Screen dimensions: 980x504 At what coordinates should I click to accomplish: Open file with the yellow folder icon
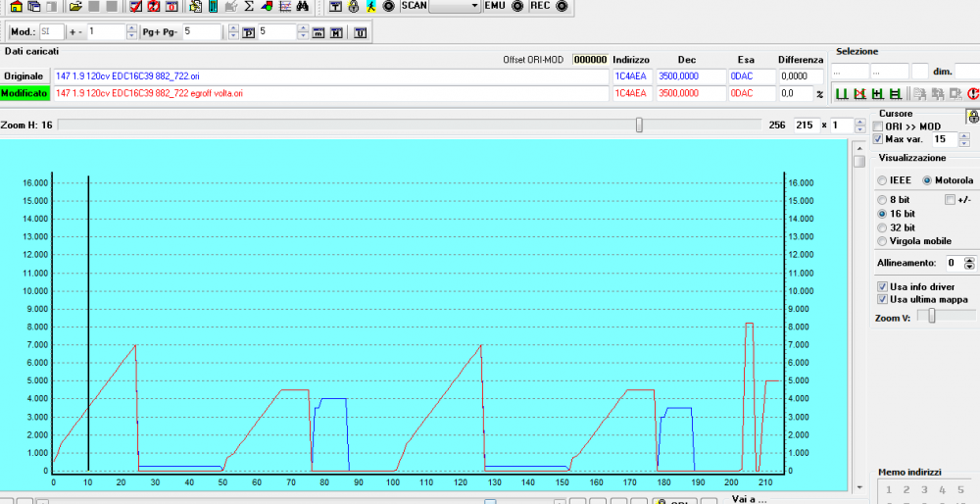75,6
